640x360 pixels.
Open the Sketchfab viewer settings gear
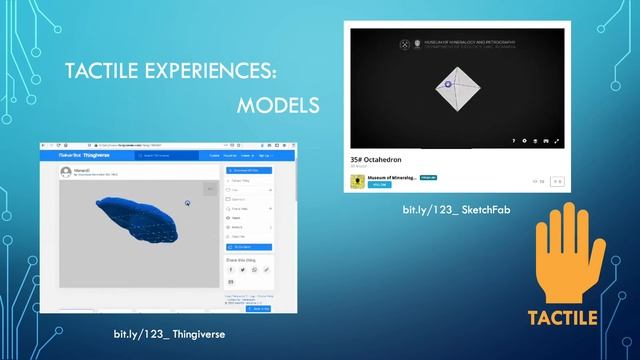tap(524, 141)
